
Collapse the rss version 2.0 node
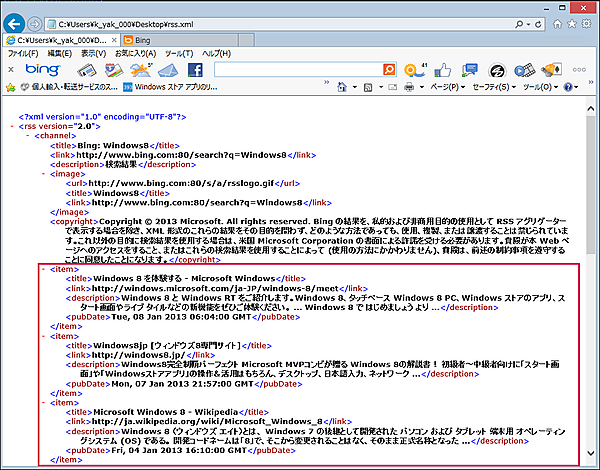click(x=11, y=126)
